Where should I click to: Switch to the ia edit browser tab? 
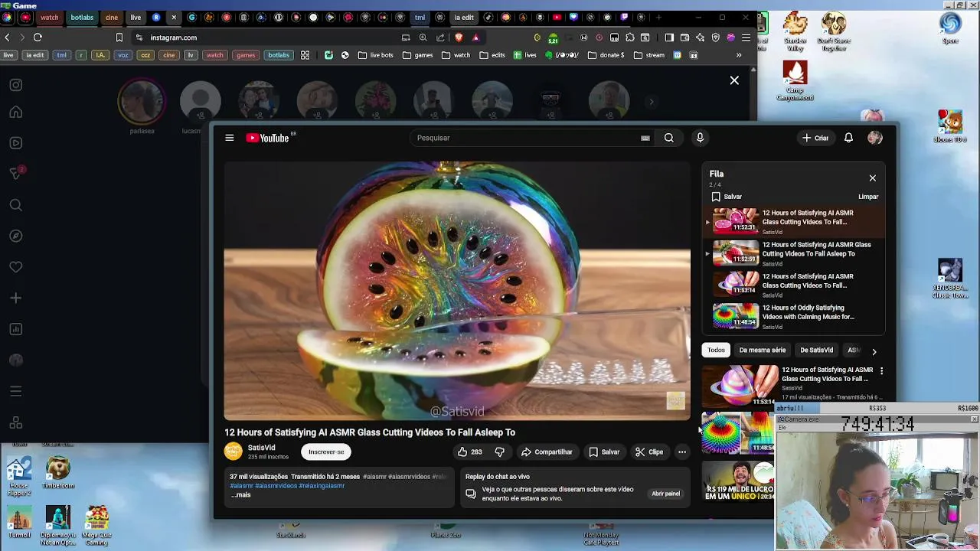pyautogui.click(x=464, y=17)
